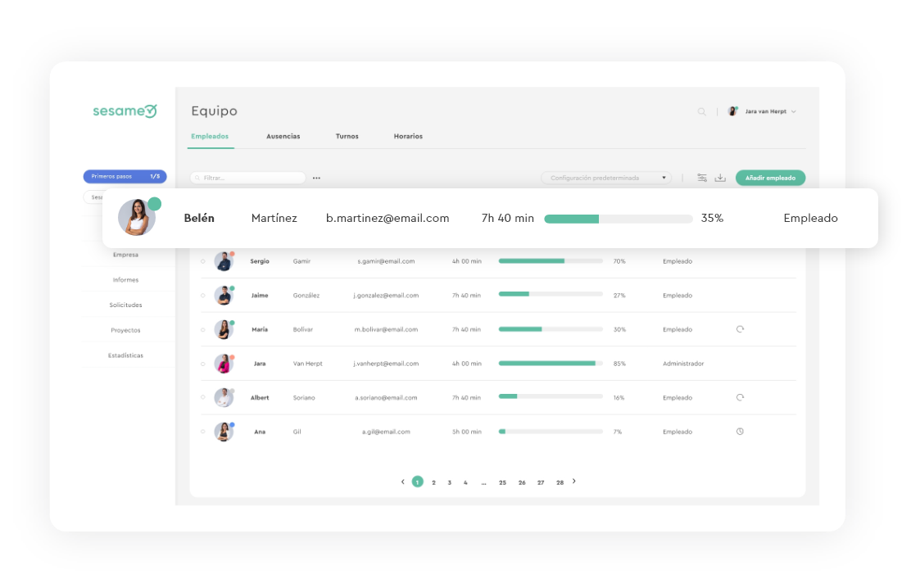Click Albert Soriano's avatar
Viewport: 911px width, 588px height.
click(224, 398)
